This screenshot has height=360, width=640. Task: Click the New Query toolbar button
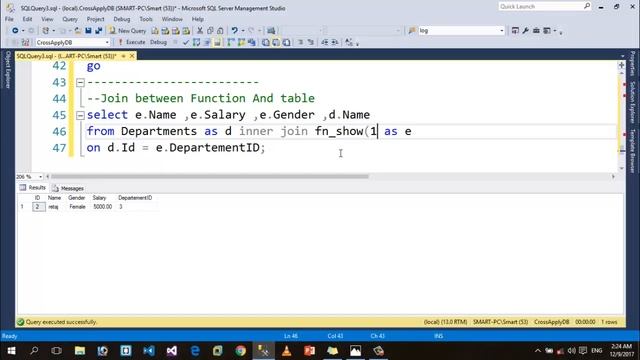point(127,31)
